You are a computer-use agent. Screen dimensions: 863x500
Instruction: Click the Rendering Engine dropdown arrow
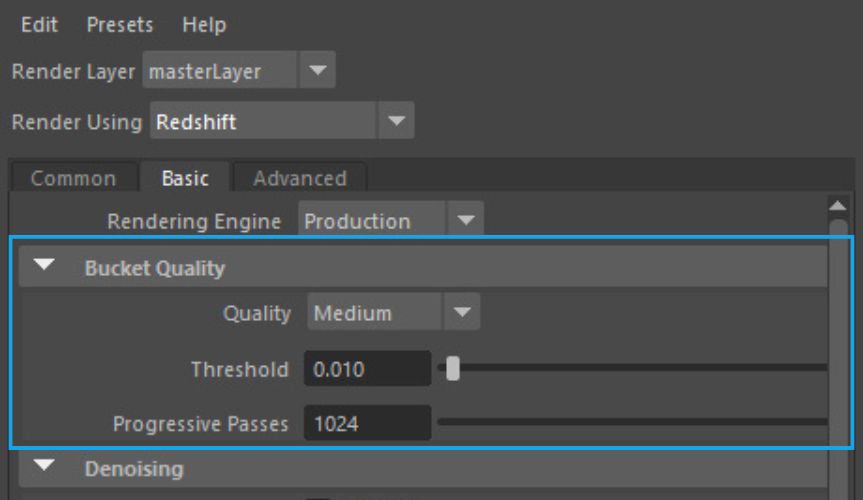tap(464, 220)
